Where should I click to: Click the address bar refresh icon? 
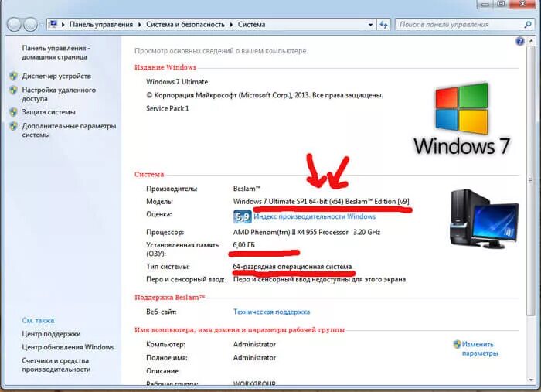(383, 25)
